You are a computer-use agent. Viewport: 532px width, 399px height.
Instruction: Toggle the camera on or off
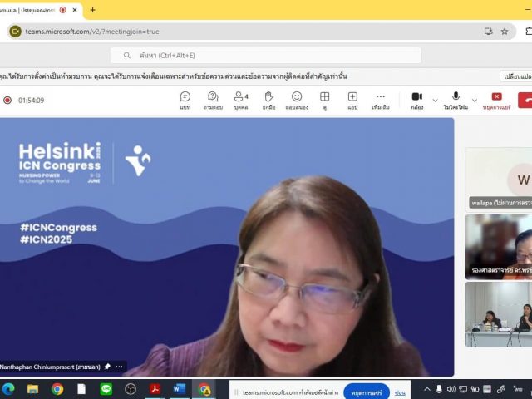[417, 101]
